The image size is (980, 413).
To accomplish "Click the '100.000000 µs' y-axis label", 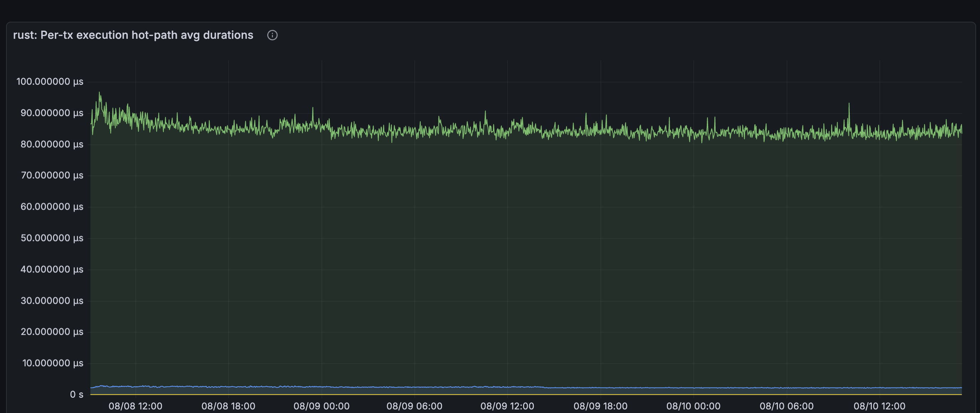I will 50,82.
